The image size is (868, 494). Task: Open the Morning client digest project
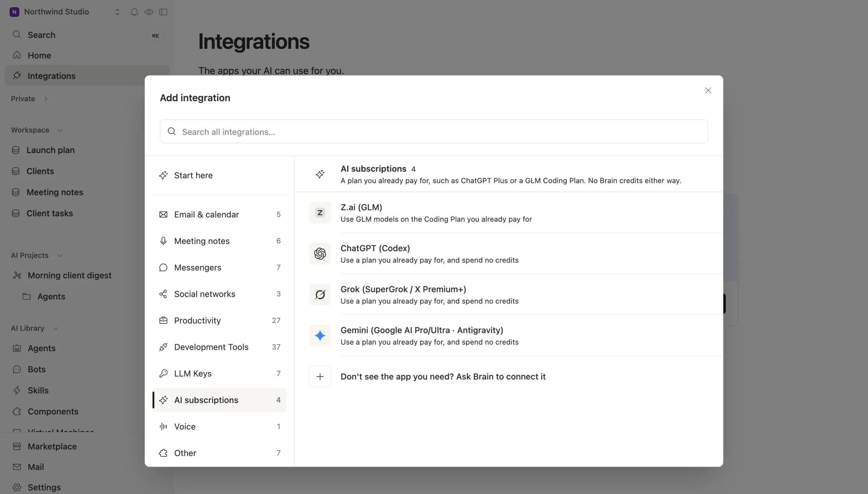click(x=74, y=275)
